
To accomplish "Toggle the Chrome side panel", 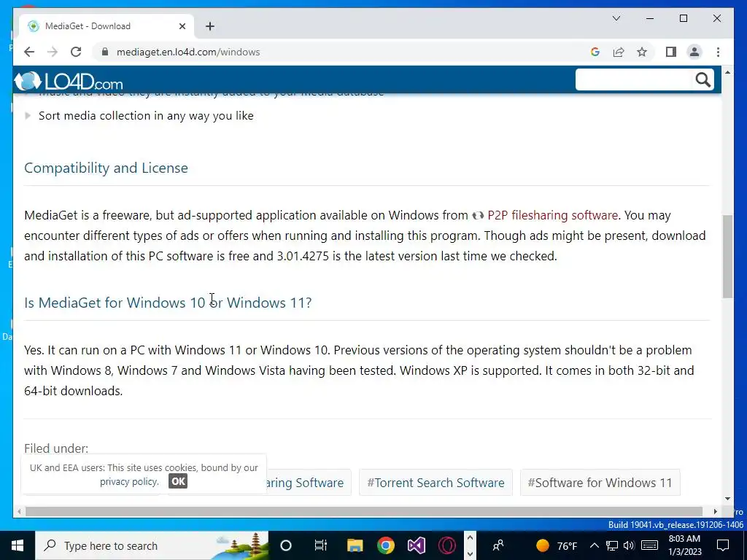I will (x=671, y=52).
